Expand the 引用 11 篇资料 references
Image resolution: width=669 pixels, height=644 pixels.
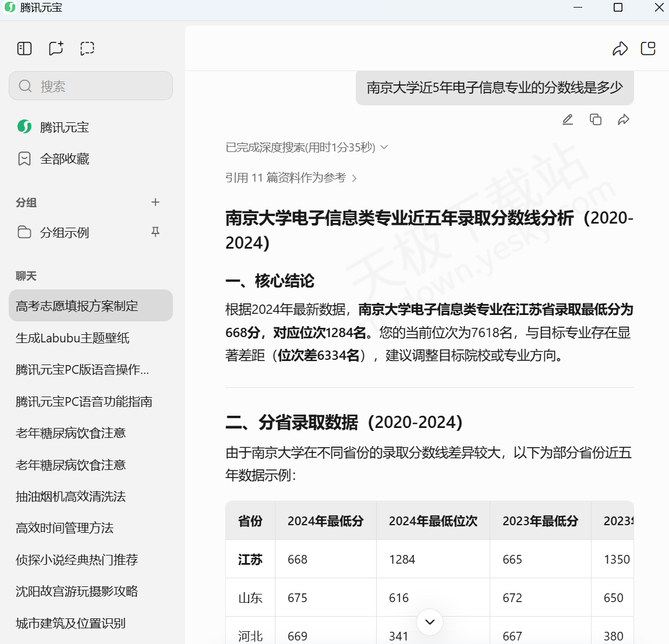point(291,178)
